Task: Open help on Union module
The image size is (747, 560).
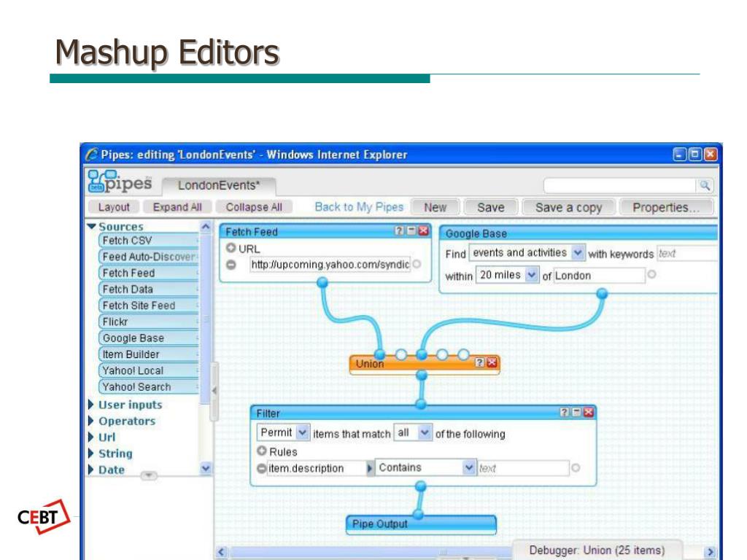Action: pyautogui.click(x=480, y=362)
